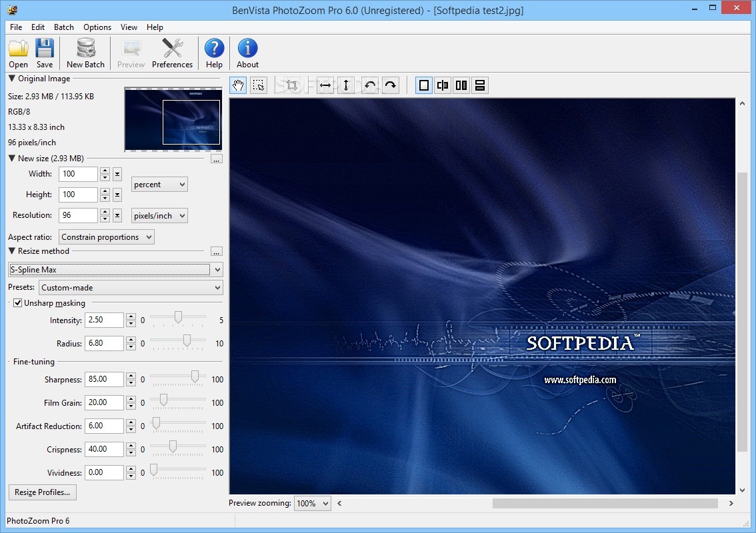The height and width of the screenshot is (533, 756).
Task: Increase Intensity with the up stepper arrow
Action: 131,316
